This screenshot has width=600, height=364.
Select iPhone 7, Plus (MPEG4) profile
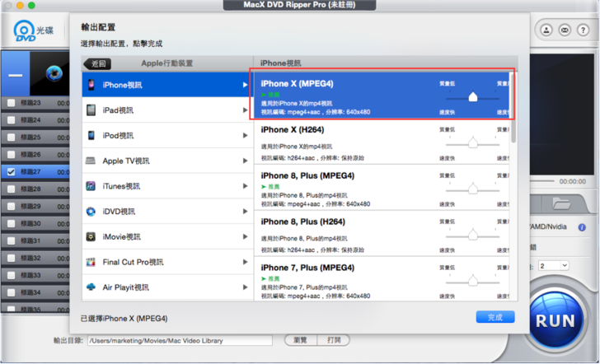click(382, 278)
